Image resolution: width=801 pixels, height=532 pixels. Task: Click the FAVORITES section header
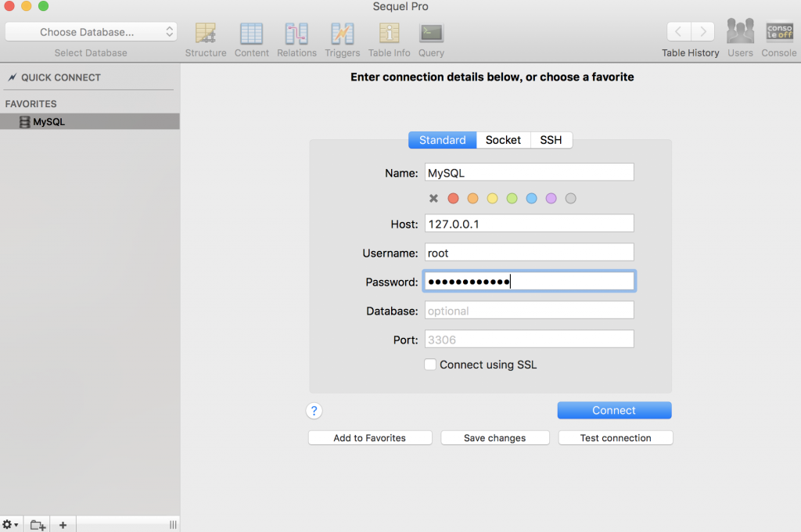(31, 104)
